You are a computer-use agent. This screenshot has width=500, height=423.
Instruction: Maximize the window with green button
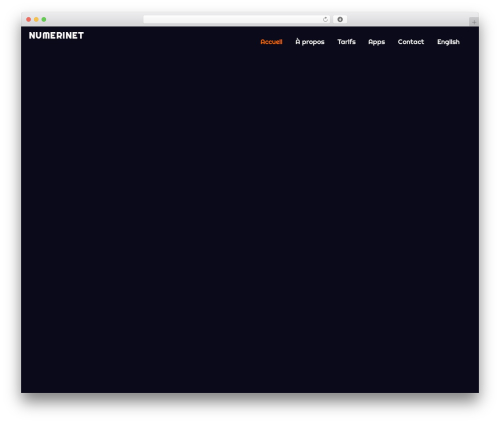pos(44,19)
